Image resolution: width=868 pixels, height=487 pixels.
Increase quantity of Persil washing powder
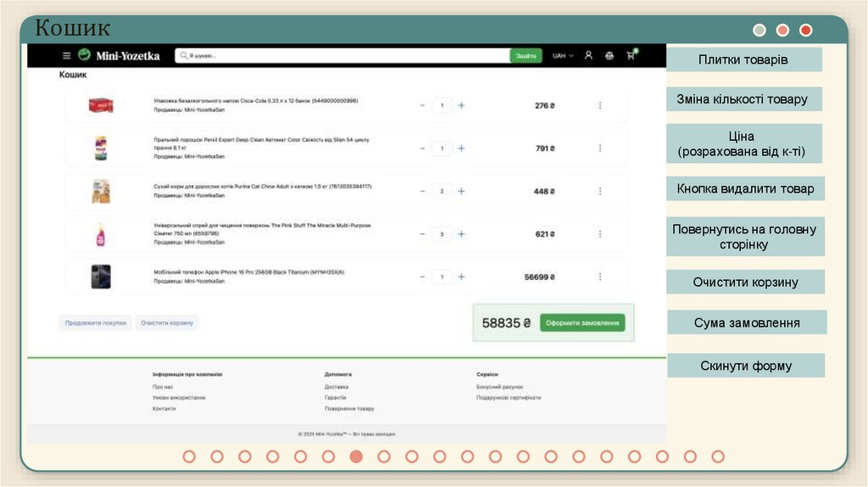[x=461, y=148]
